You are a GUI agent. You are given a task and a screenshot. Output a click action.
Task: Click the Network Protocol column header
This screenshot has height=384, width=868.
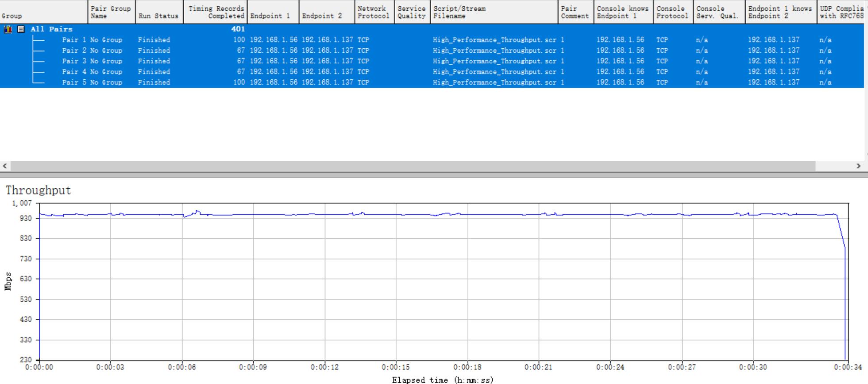tap(374, 12)
